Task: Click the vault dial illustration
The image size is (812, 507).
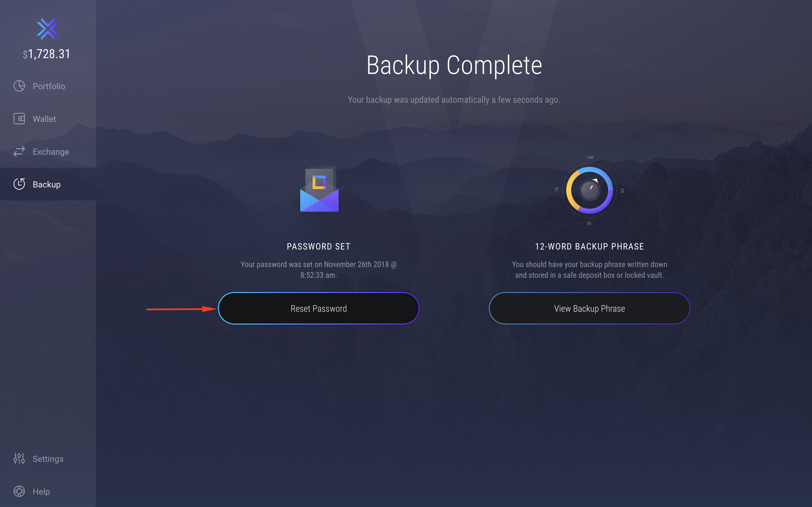Action: tap(589, 191)
